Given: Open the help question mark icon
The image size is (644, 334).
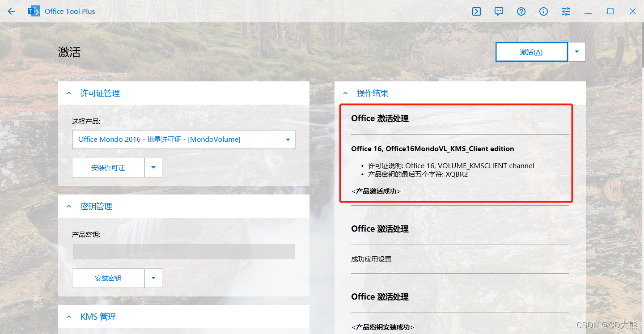Looking at the screenshot, I should tap(521, 12).
